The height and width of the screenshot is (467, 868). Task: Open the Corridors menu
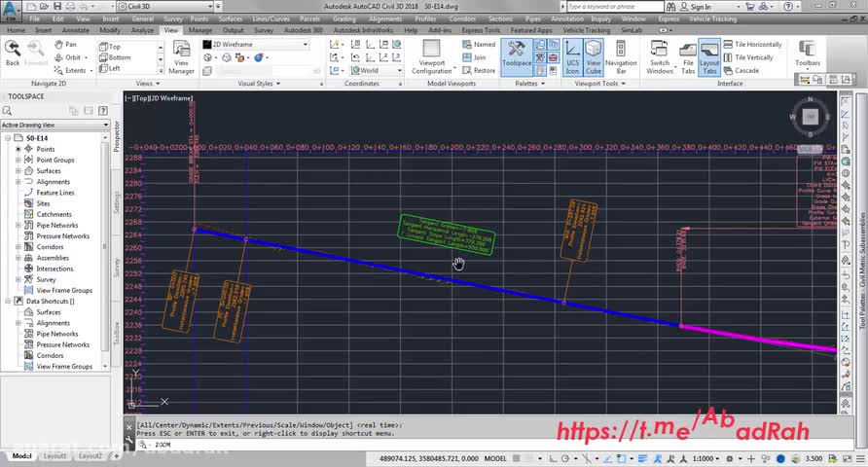462,18
